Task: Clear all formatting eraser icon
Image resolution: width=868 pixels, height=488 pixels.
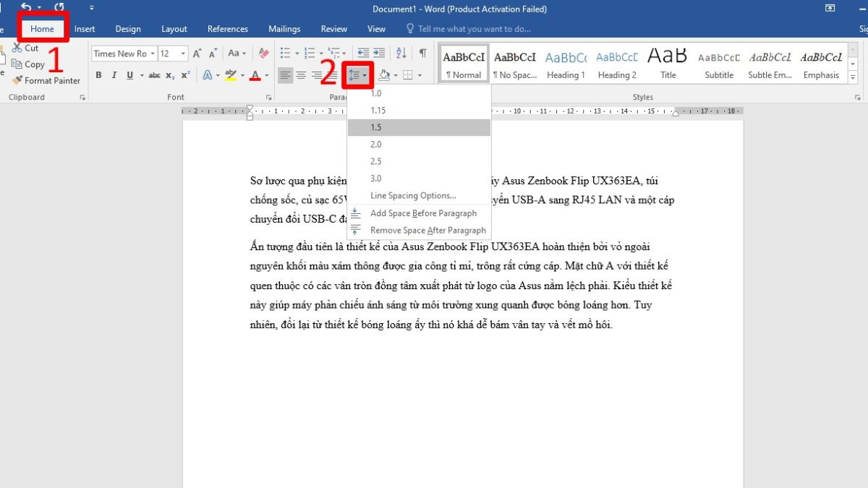Action: (263, 53)
